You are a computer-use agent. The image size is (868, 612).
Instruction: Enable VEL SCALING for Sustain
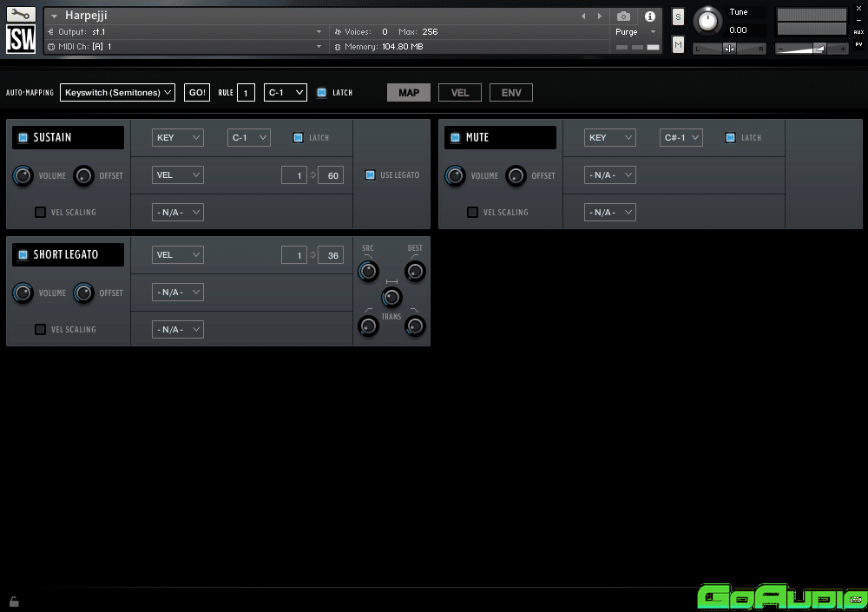40,212
